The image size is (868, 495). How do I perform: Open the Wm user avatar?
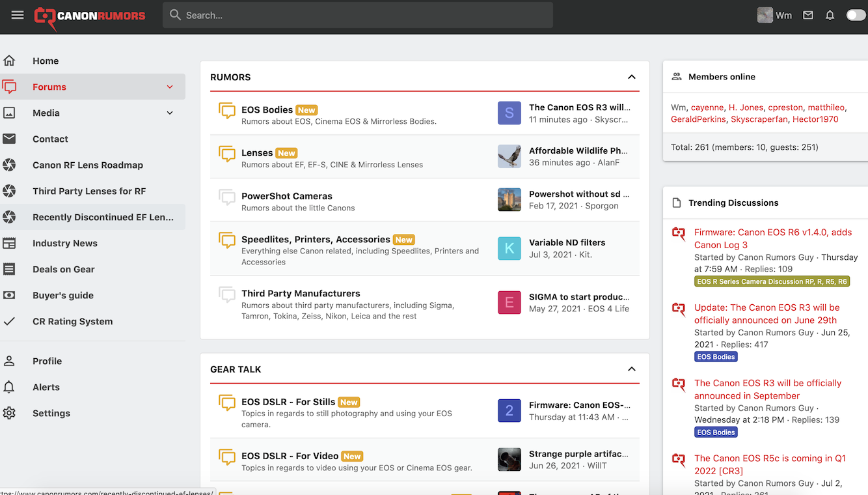[765, 15]
